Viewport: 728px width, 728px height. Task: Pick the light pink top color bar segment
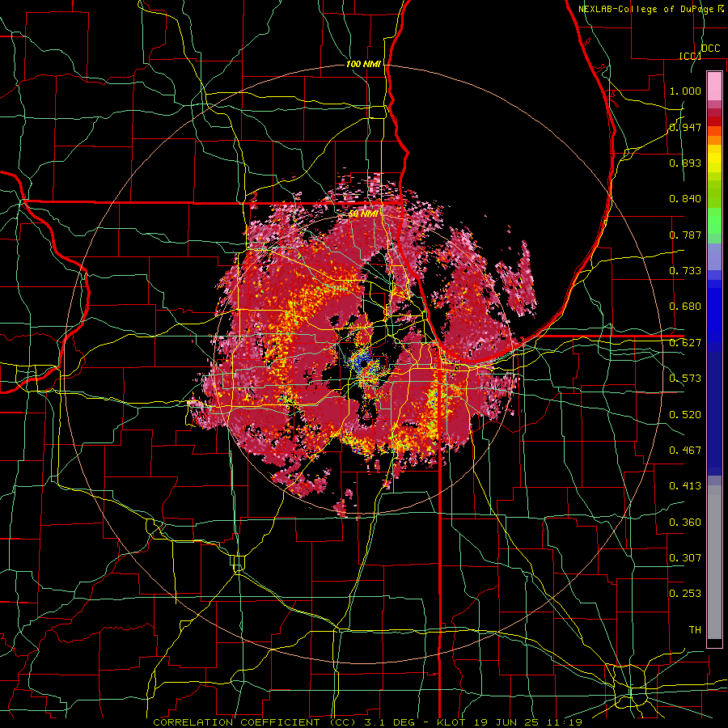pos(714,86)
